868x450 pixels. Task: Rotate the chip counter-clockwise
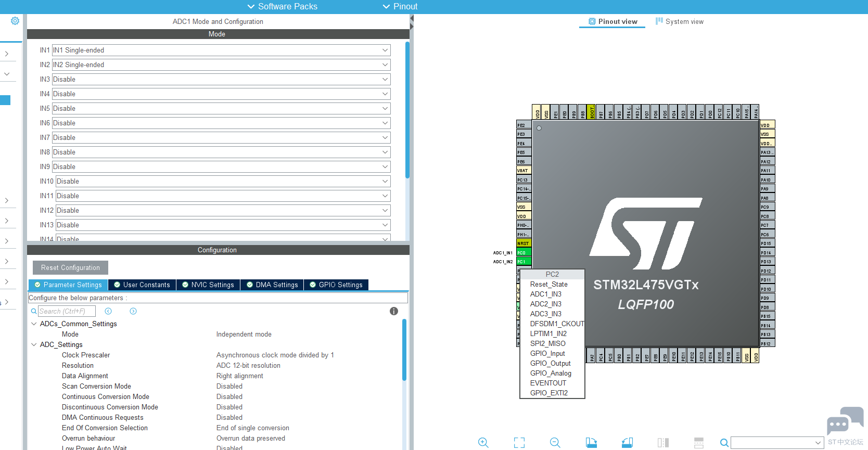coord(627,443)
